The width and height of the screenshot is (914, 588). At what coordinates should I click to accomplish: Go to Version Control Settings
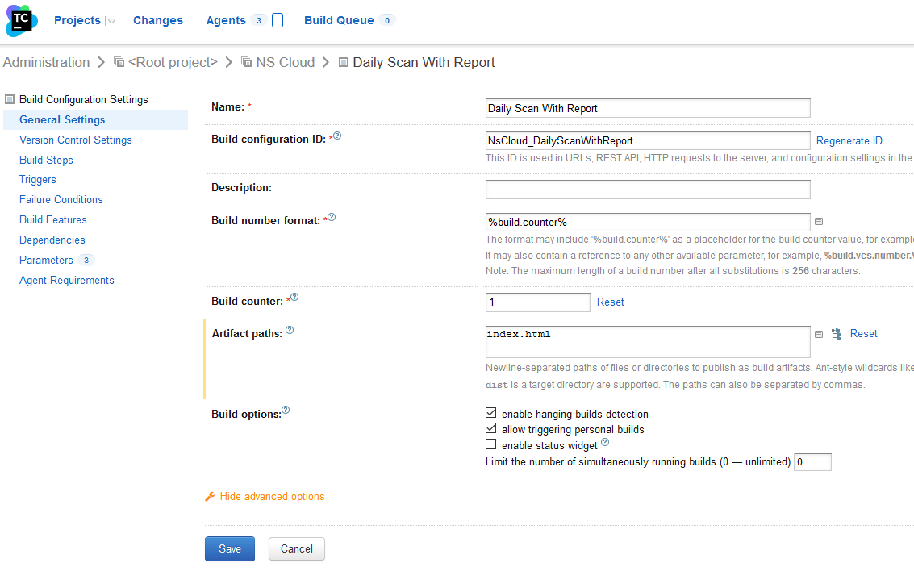click(x=75, y=140)
